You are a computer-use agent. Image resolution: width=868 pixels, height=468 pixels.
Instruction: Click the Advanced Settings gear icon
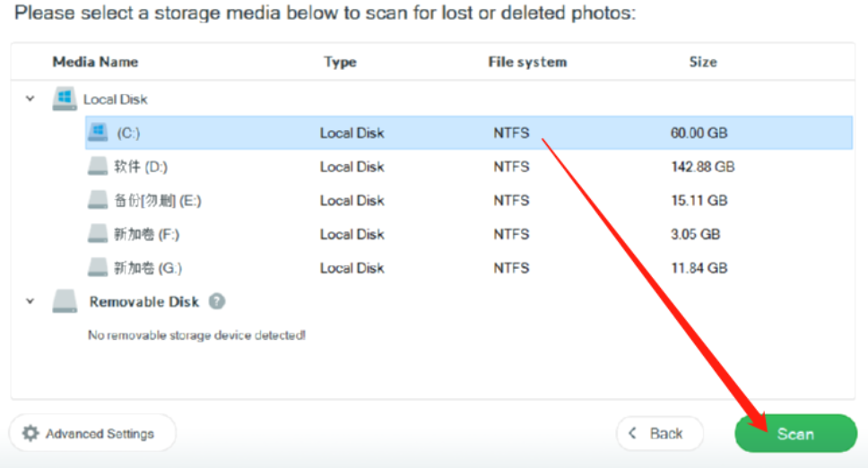tap(30, 433)
